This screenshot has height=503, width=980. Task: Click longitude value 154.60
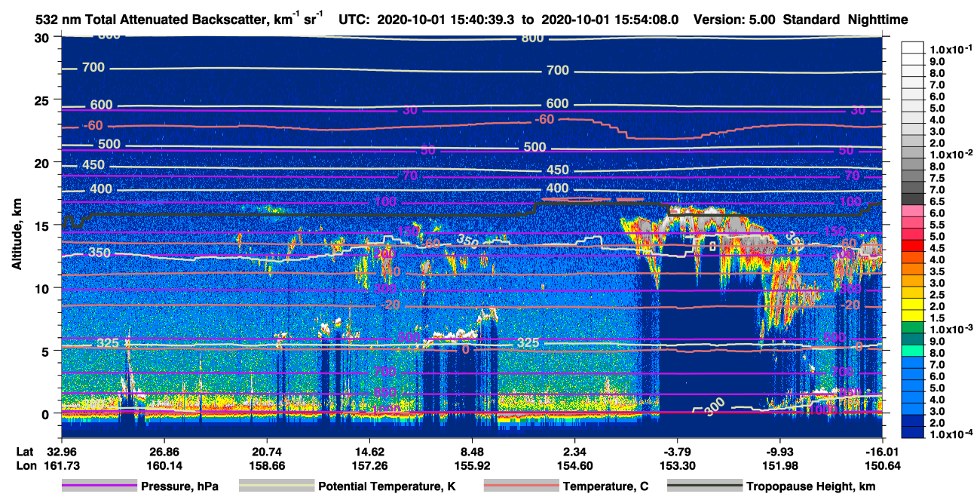(x=574, y=465)
